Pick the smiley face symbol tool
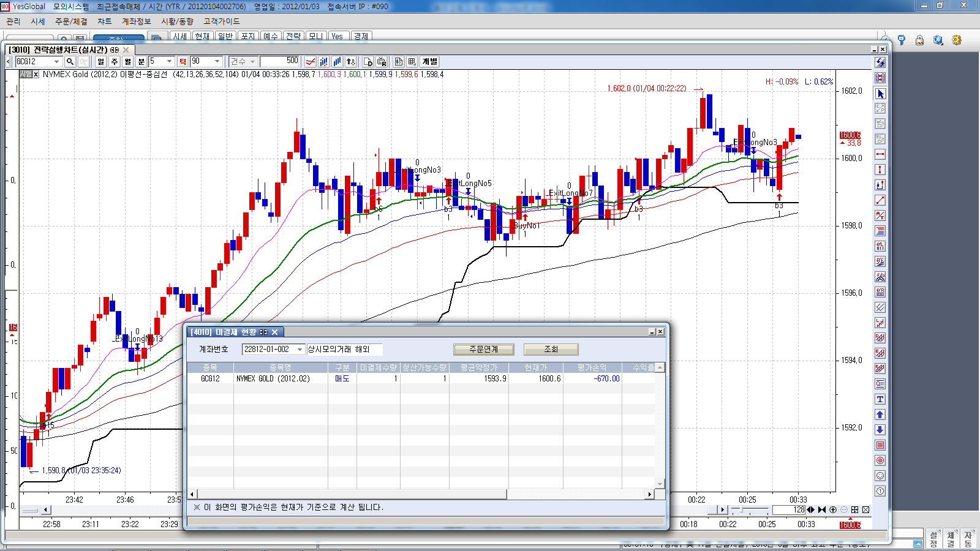The height and width of the screenshot is (551, 980). click(880, 476)
